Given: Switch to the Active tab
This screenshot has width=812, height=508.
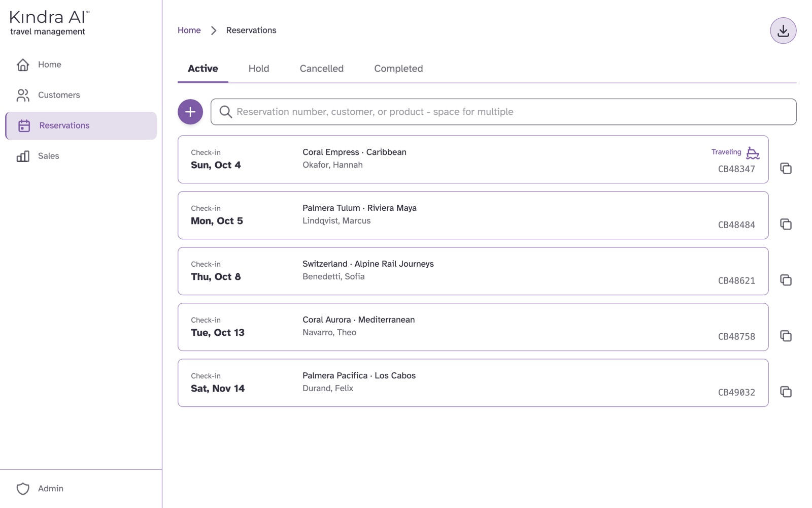Looking at the screenshot, I should [x=203, y=69].
